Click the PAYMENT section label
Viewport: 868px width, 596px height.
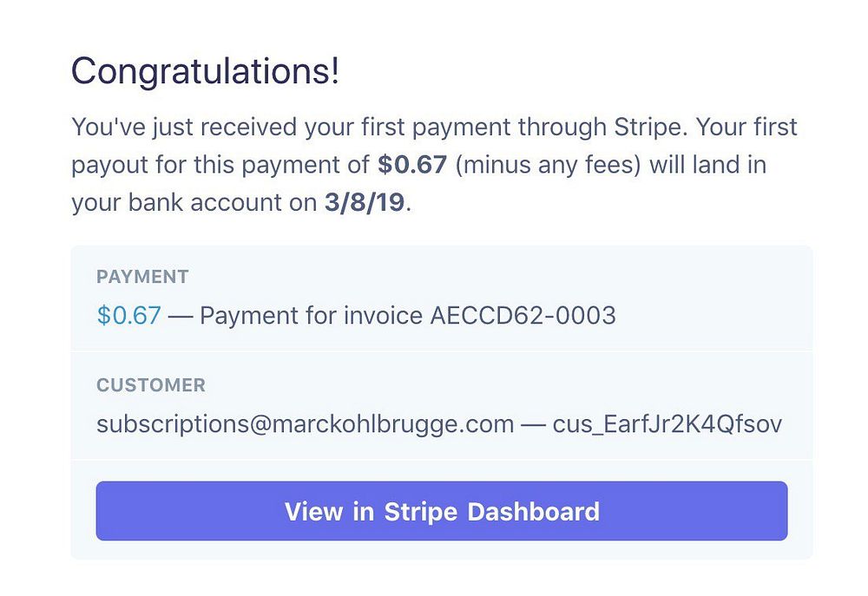pyautogui.click(x=143, y=277)
